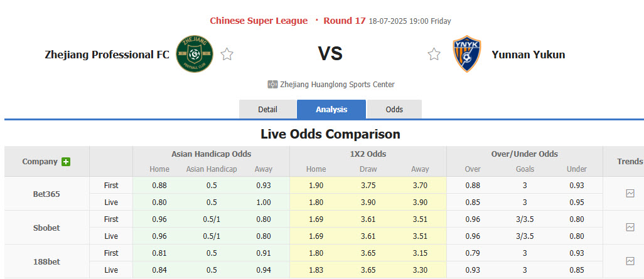644x279 pixels.
Task: Click the Yunnan Yukun club logo
Action: (466, 54)
